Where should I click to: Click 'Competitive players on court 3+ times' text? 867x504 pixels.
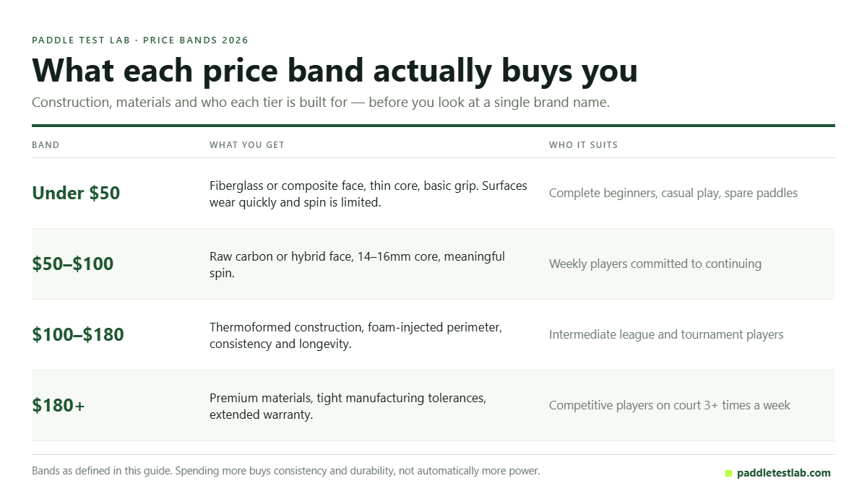670,405
